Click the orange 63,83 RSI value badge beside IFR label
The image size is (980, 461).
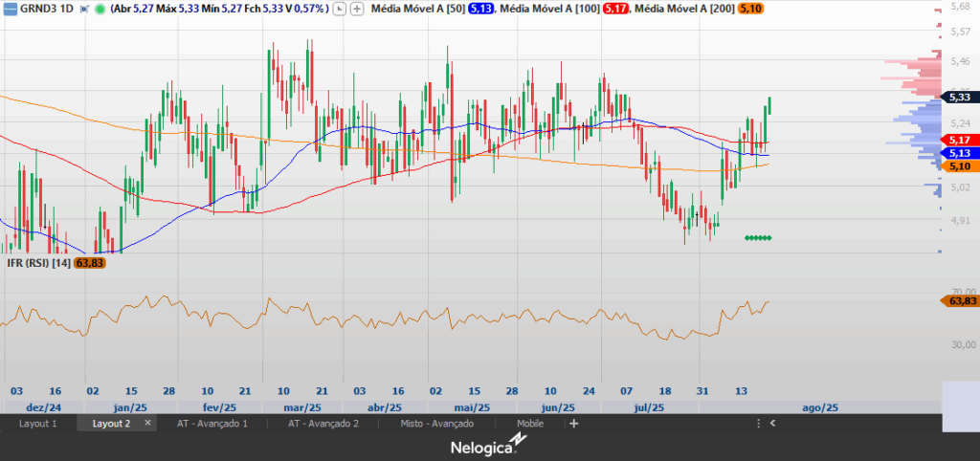point(89,263)
